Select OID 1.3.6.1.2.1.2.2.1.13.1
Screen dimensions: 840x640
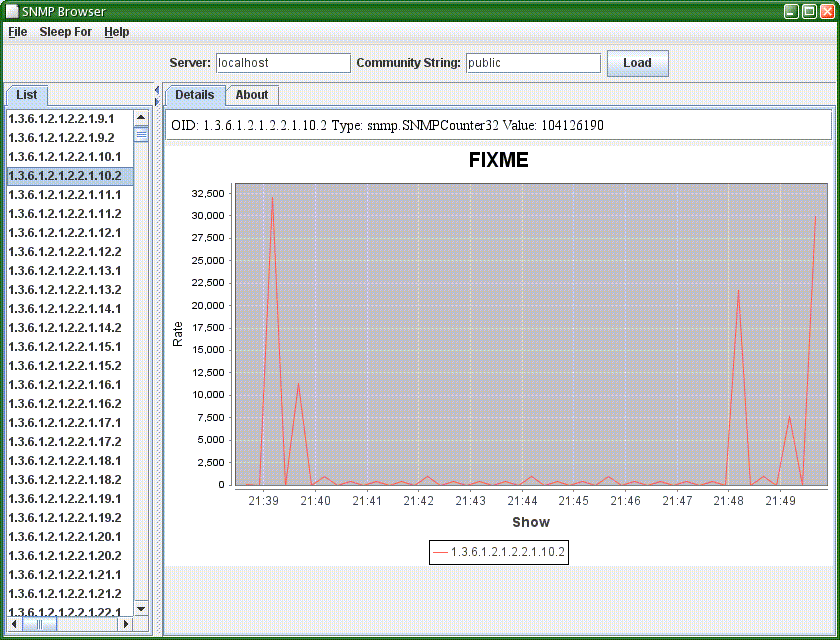70,270
